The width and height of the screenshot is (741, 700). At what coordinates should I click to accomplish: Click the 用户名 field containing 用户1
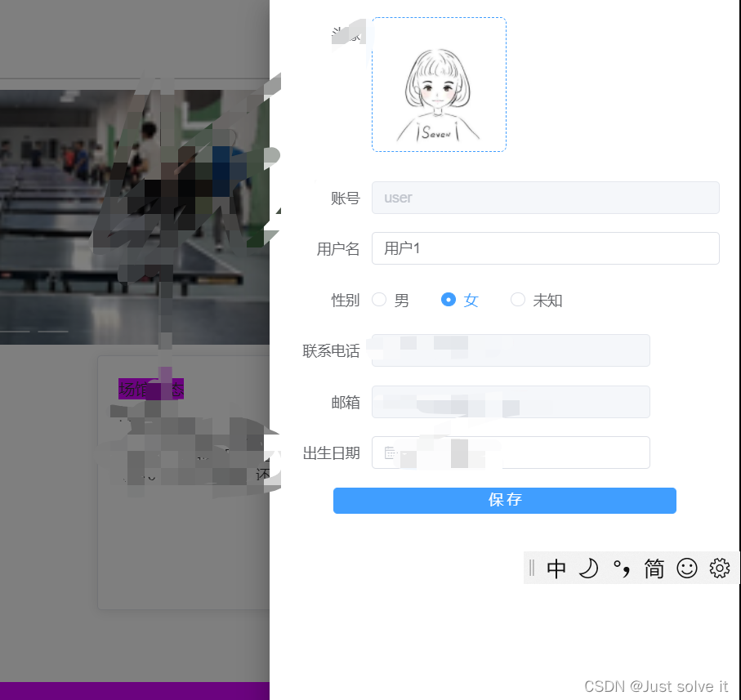point(545,248)
